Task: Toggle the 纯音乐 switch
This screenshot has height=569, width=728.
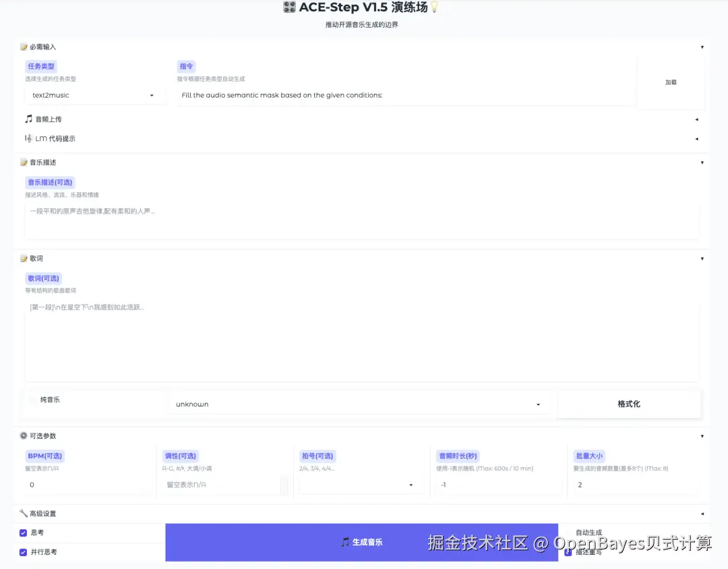Action: point(33,399)
